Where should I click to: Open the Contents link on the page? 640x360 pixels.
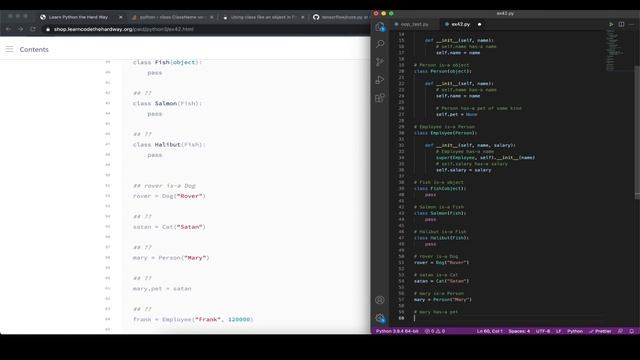tap(34, 49)
